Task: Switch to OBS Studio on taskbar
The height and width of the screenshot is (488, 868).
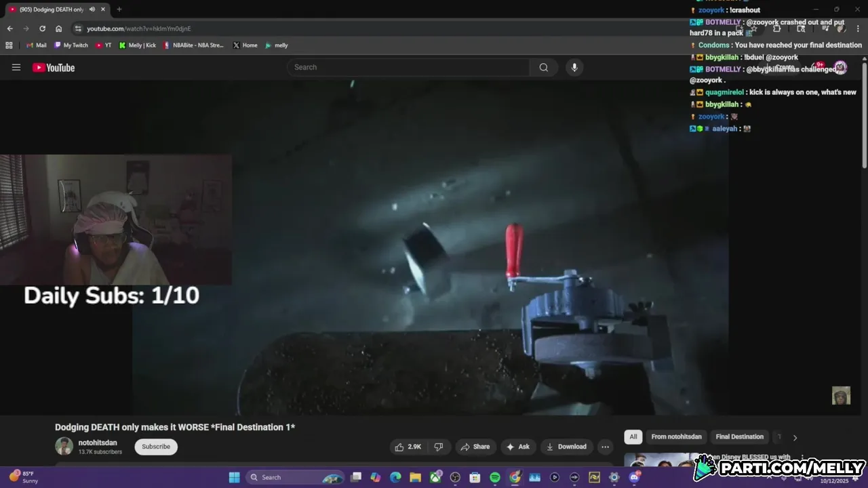Action: [455, 477]
